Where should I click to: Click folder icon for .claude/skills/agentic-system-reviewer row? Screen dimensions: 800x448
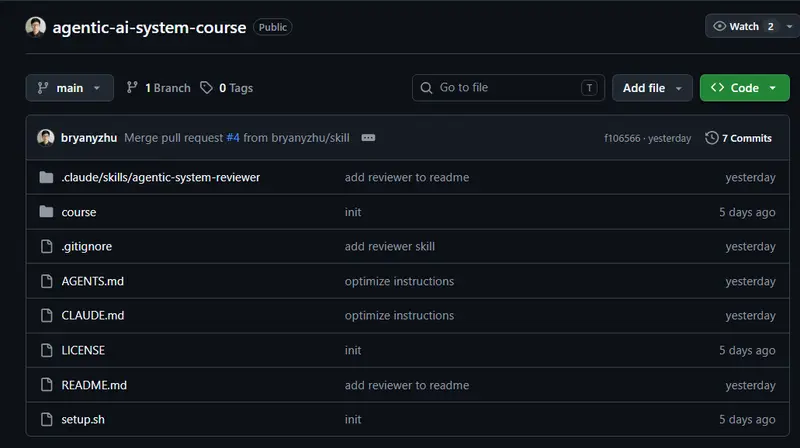pos(46,177)
